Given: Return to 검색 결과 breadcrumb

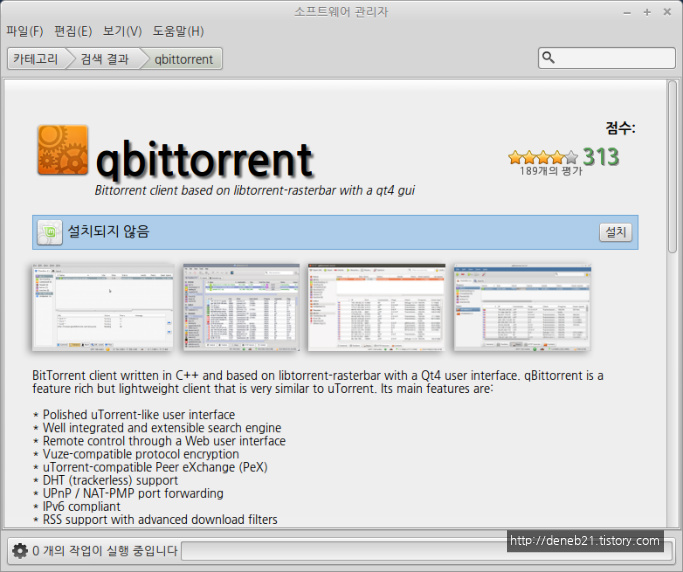Looking at the screenshot, I should click(x=104, y=59).
